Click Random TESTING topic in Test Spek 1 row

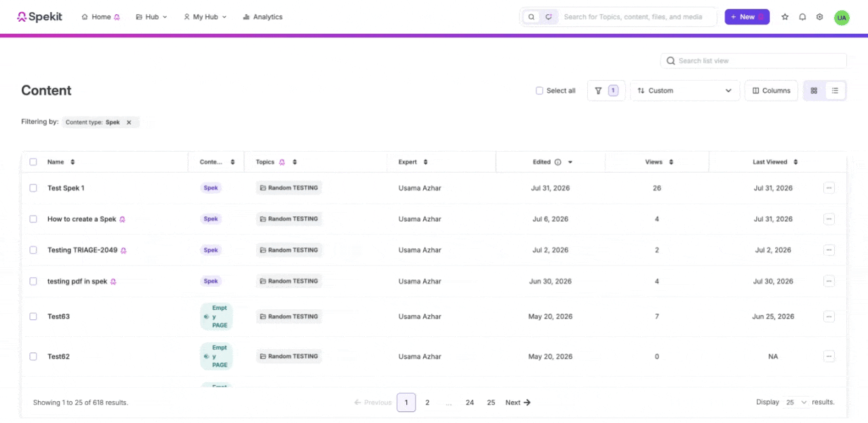tap(289, 188)
